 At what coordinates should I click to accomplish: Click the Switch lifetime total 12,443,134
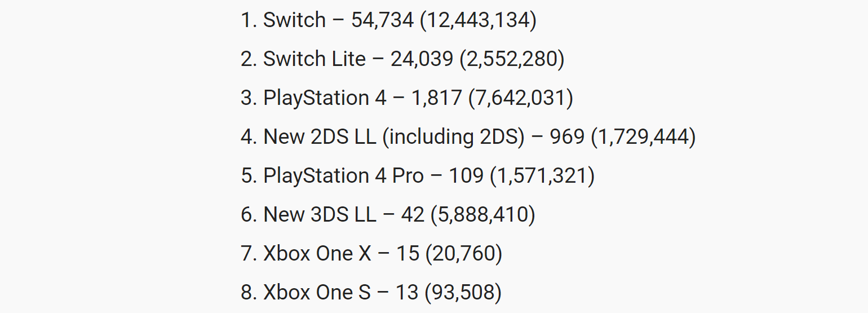pos(479,20)
